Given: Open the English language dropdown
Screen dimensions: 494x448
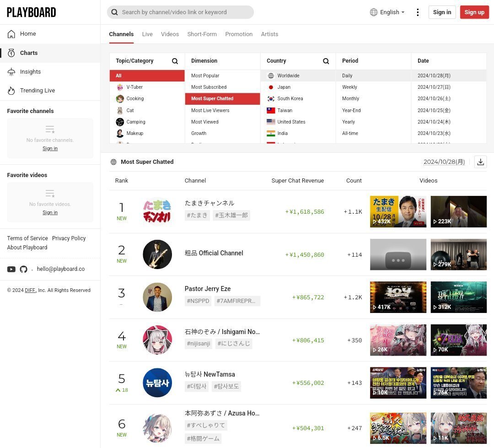Looking at the screenshot, I should coord(388,12).
